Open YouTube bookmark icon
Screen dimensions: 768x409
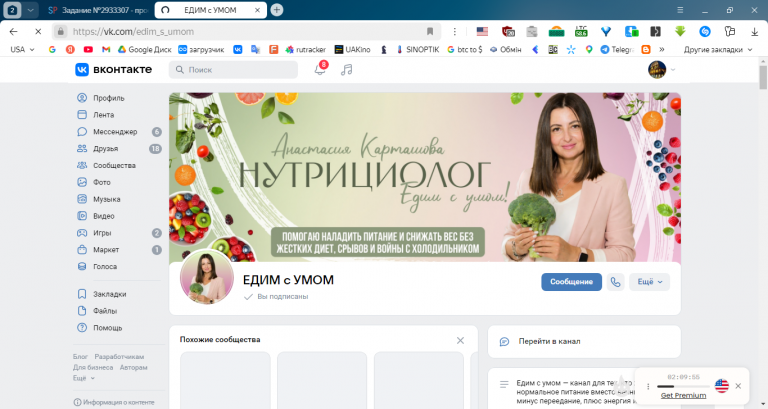point(88,49)
